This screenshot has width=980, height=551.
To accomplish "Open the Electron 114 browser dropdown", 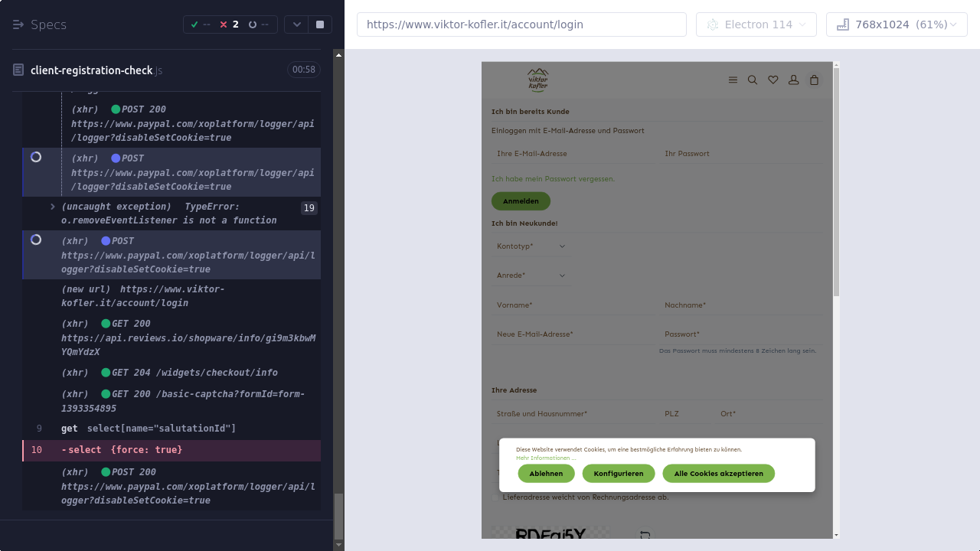I will tap(756, 24).
